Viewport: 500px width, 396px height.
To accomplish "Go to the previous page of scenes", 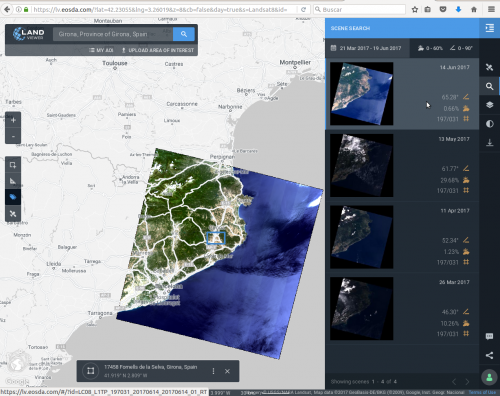I will 454,382.
